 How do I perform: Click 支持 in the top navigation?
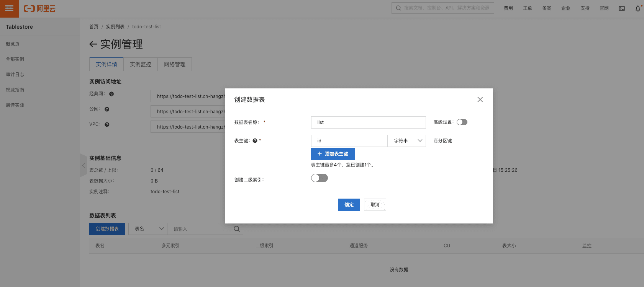(585, 8)
